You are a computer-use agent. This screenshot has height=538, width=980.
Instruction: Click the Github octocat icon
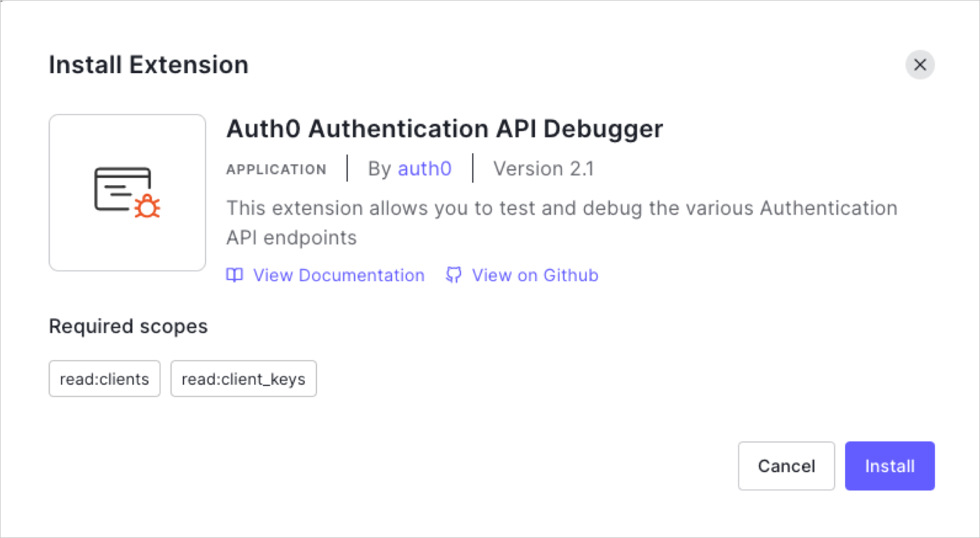click(453, 275)
